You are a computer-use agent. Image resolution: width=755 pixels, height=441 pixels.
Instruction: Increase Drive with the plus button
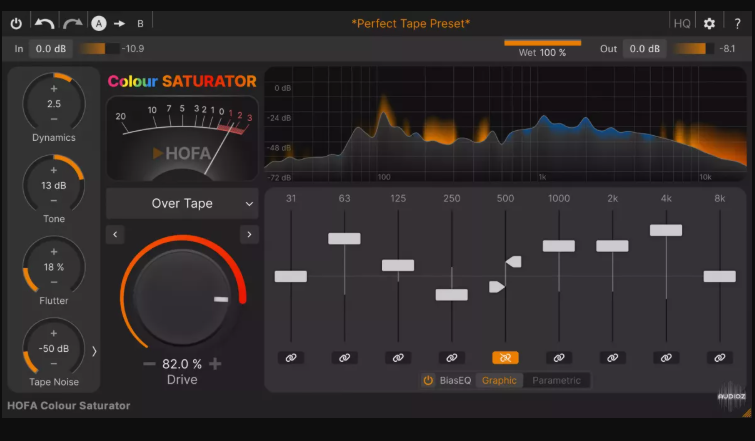(215, 364)
